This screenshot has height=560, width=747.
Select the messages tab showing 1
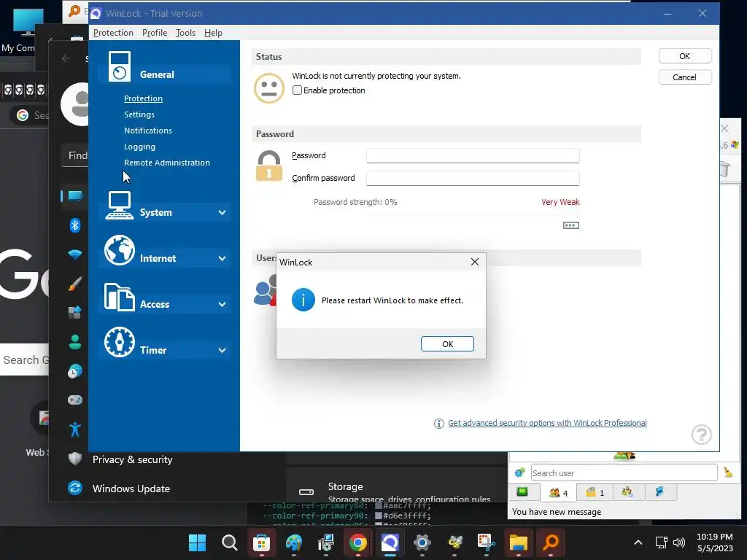(x=595, y=492)
